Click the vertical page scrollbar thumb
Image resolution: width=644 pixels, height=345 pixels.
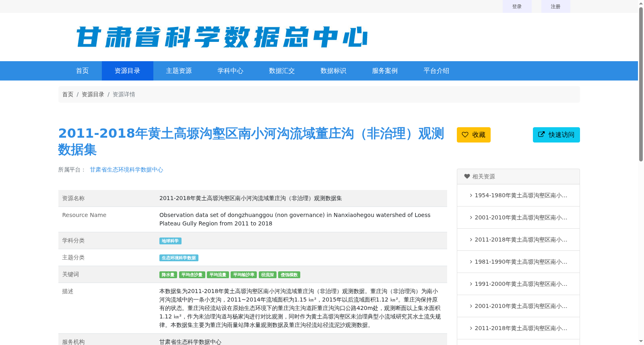[x=641, y=84]
